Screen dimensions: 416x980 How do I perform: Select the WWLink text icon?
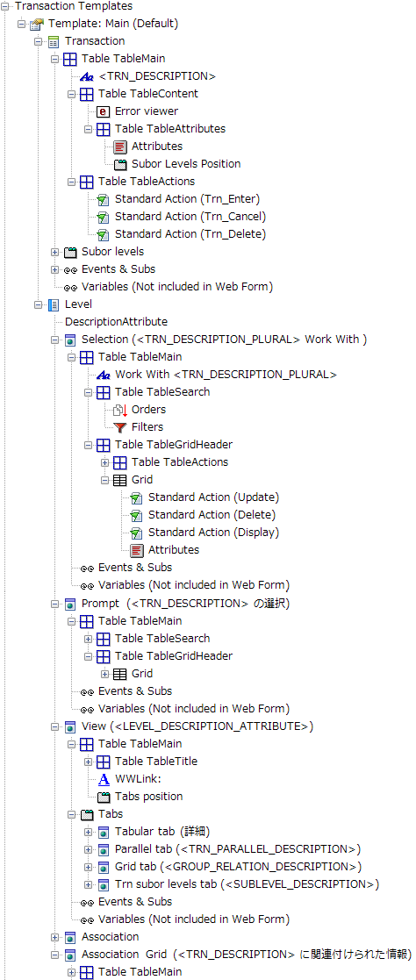point(104,779)
